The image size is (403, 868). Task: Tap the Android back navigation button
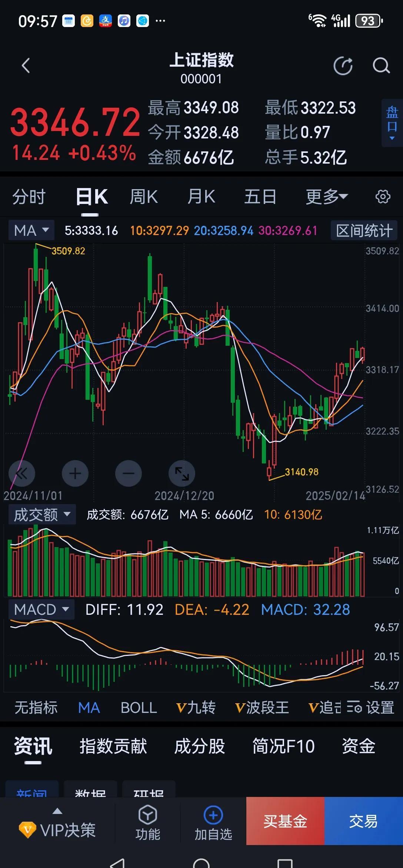click(x=117, y=863)
